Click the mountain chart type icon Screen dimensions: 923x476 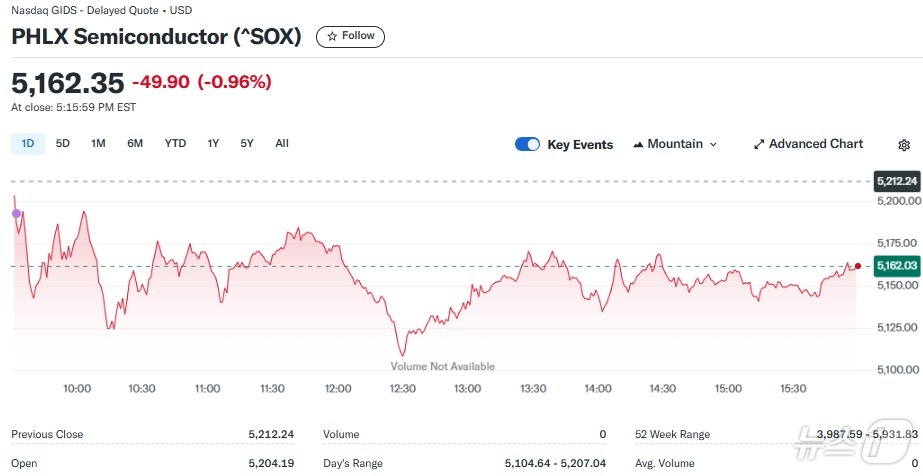[638, 145]
